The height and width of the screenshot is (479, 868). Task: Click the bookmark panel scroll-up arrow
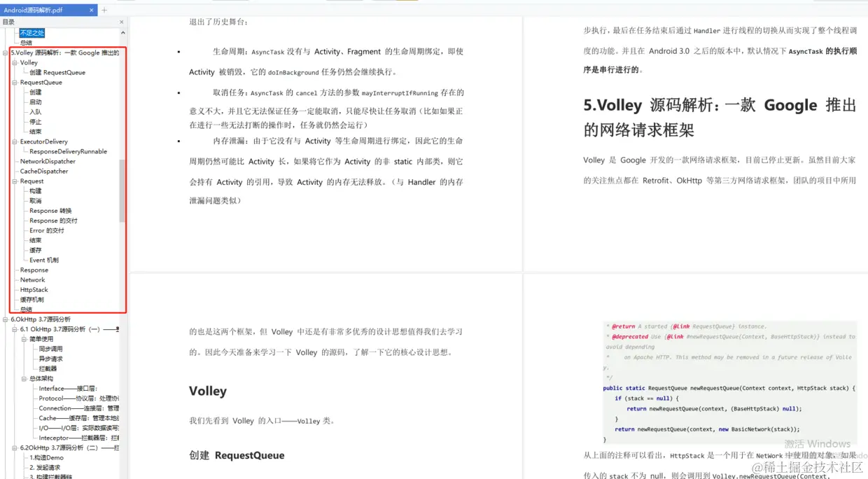click(123, 33)
